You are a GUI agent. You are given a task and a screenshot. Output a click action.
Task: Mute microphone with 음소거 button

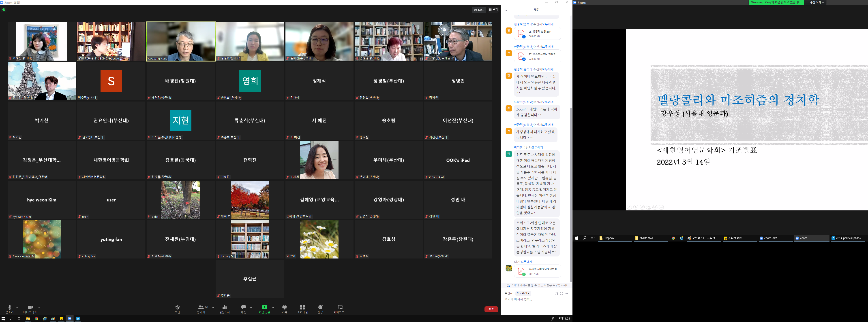(9, 307)
